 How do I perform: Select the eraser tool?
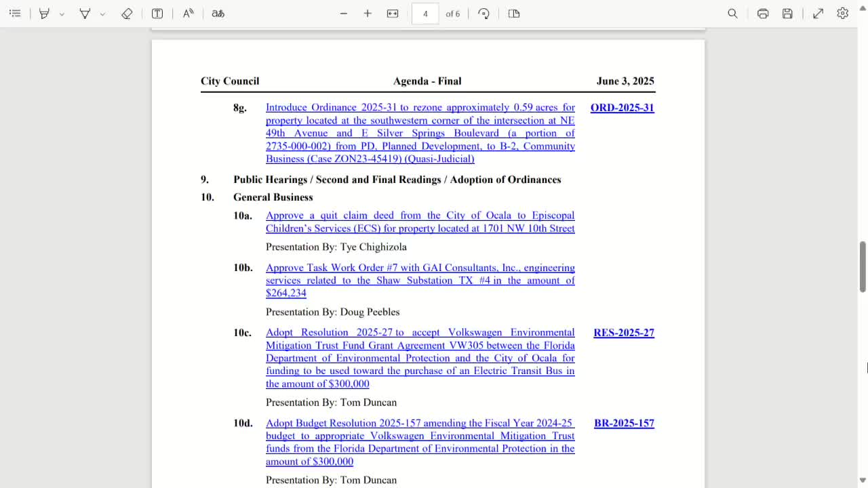[x=127, y=14]
